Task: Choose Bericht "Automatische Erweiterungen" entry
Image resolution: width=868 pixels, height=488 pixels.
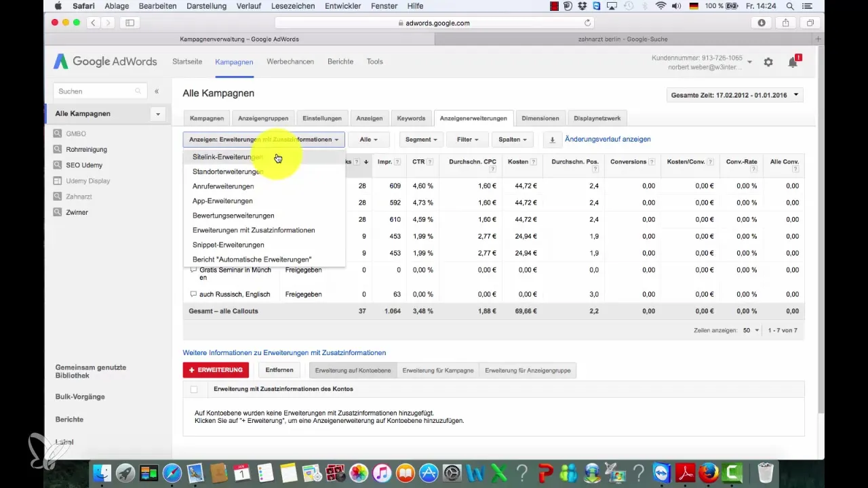Action: click(264, 260)
